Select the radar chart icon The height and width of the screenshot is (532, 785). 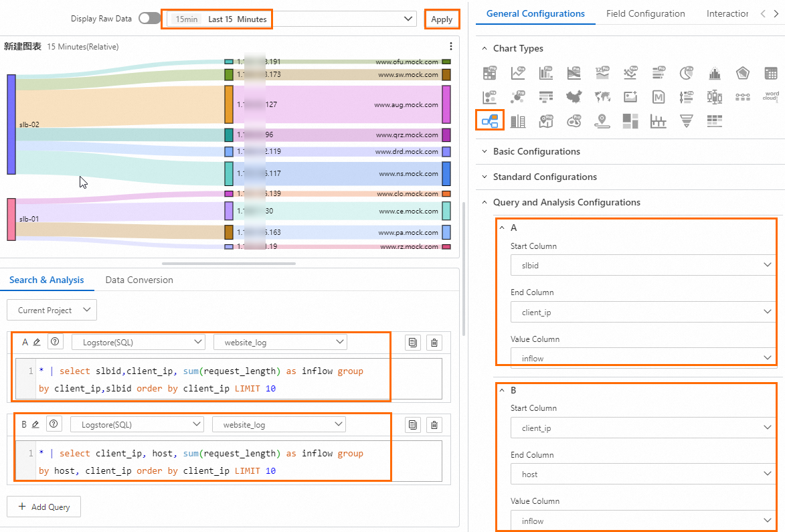pyautogui.click(x=742, y=73)
